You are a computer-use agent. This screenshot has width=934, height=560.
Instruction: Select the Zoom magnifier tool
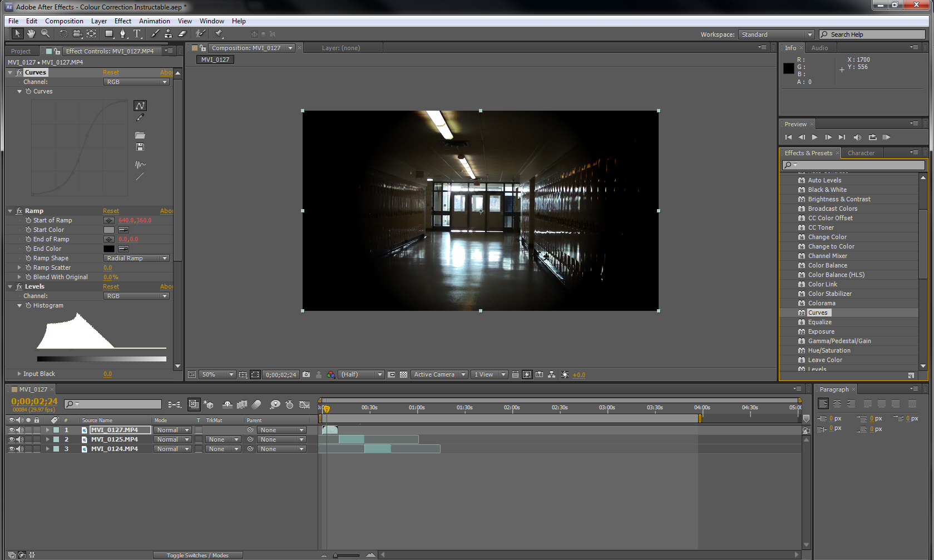click(46, 34)
